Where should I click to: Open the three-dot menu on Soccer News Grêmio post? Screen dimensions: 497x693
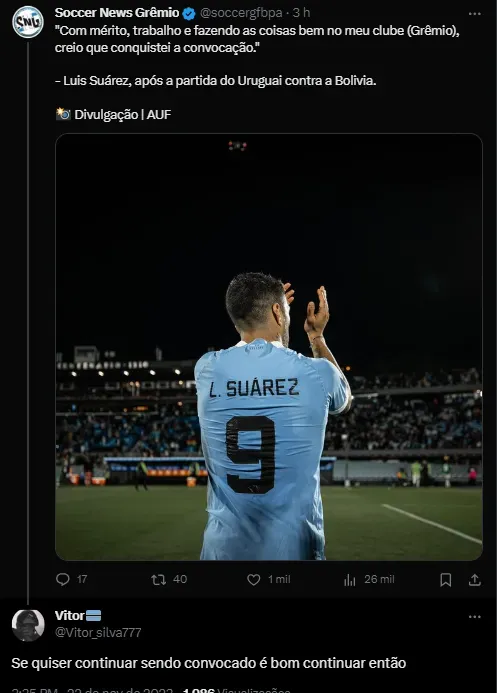point(474,14)
